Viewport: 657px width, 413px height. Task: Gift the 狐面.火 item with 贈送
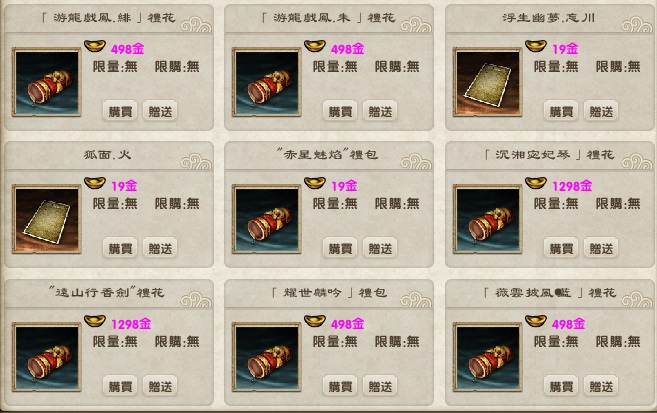pos(160,248)
